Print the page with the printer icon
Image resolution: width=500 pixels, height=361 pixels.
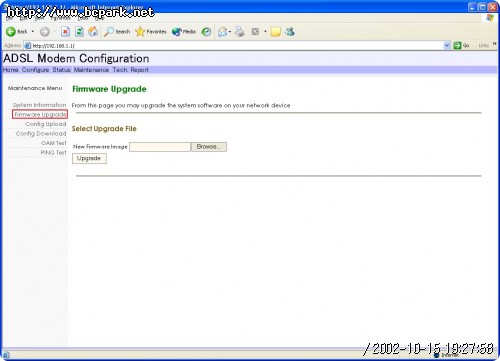tap(239, 32)
